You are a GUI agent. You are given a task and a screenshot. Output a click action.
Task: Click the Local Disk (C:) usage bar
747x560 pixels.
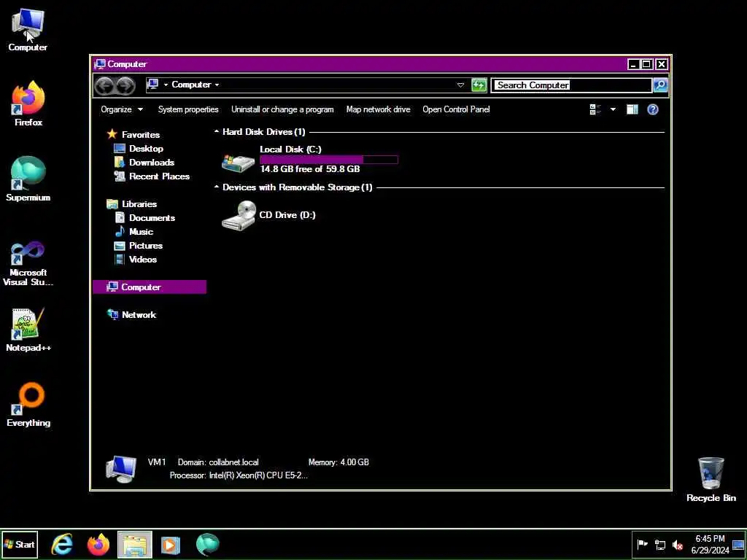pos(329,160)
